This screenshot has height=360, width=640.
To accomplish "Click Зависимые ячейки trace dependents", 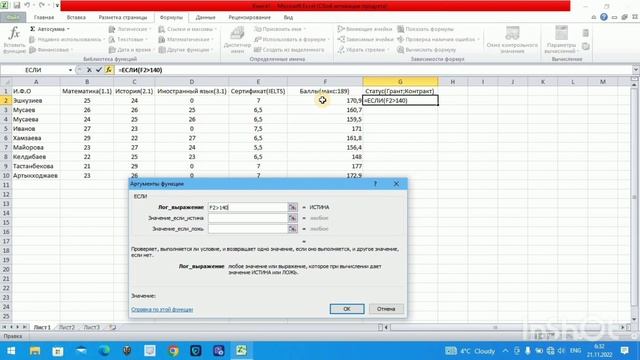I will point(365,40).
